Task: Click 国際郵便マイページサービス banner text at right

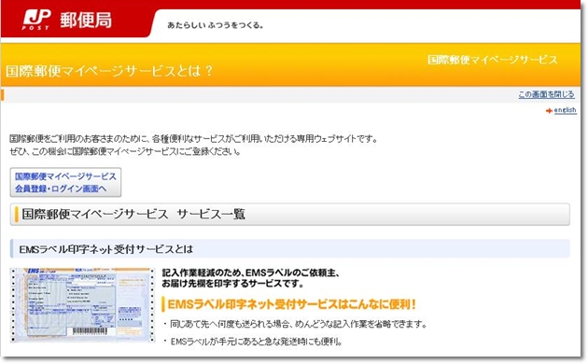Action: 493,60
